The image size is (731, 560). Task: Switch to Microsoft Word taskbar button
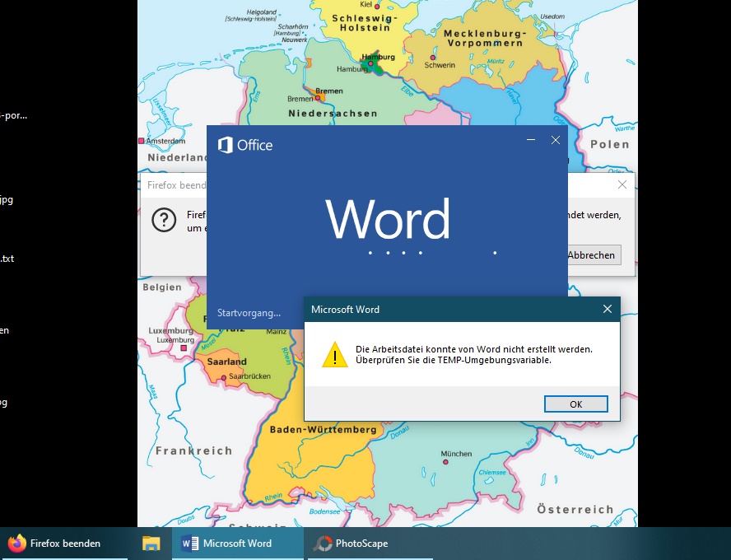(x=238, y=544)
